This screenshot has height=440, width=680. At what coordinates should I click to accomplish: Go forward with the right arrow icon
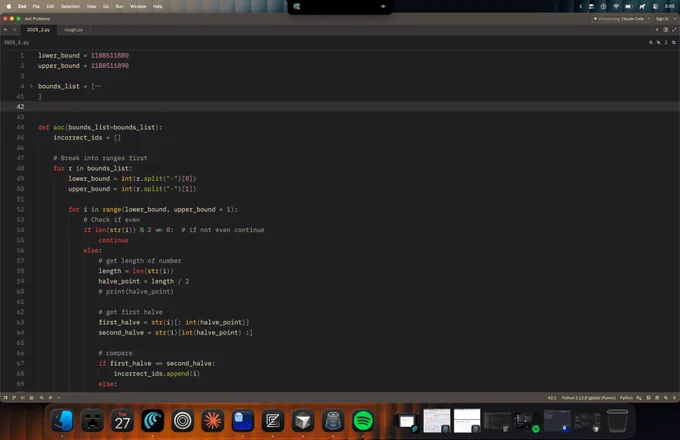[x=14, y=30]
